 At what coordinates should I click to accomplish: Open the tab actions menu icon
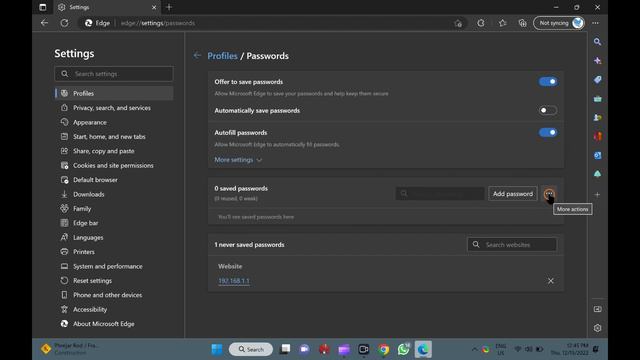[x=42, y=7]
